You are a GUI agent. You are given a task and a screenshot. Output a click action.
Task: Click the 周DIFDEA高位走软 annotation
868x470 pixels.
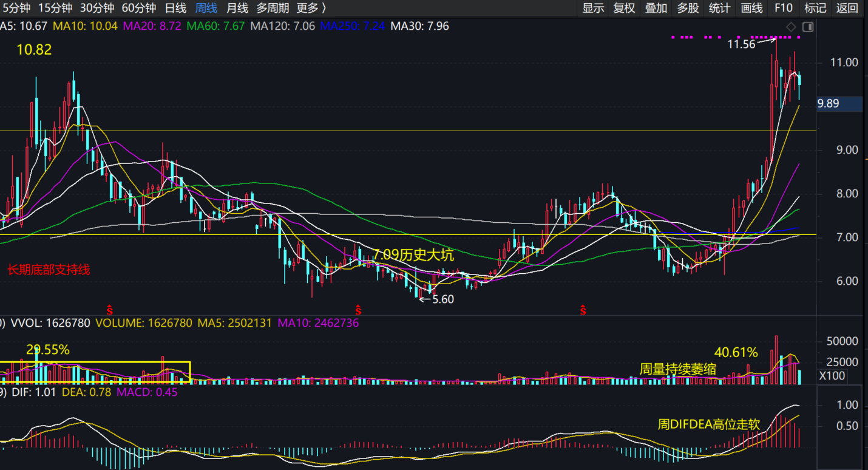[709, 424]
